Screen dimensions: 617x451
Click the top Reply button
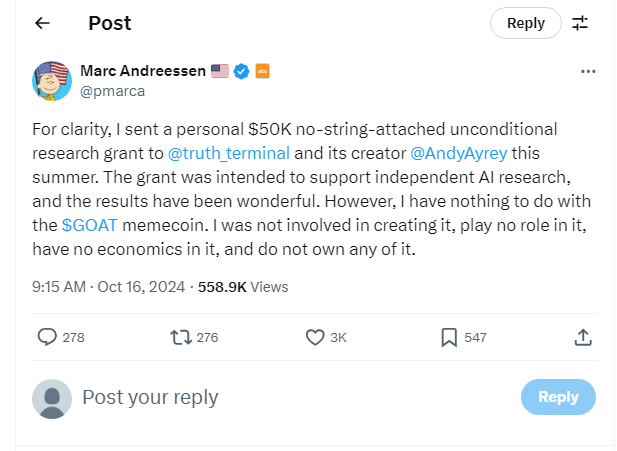[526, 23]
